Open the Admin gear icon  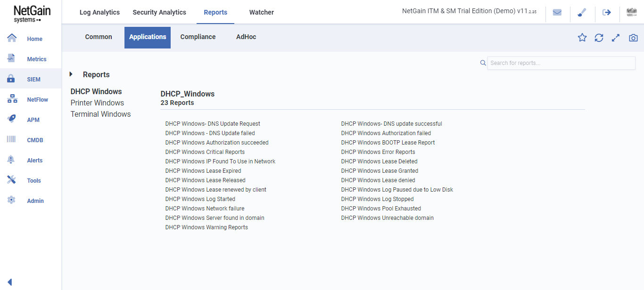pos(12,200)
